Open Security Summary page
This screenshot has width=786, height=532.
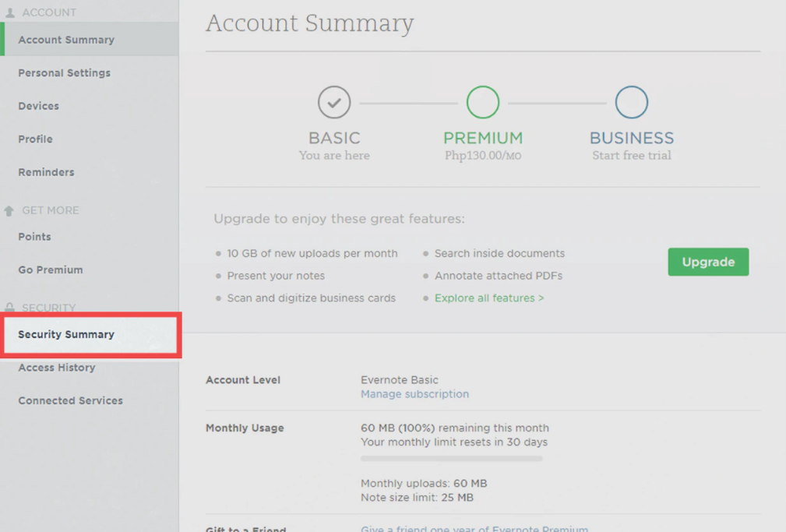[90, 334]
